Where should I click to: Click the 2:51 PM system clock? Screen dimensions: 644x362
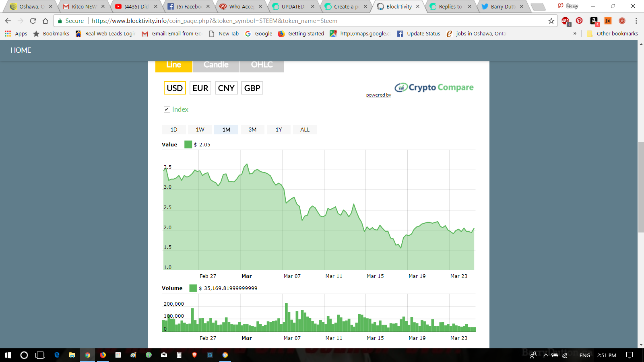tap(607, 355)
